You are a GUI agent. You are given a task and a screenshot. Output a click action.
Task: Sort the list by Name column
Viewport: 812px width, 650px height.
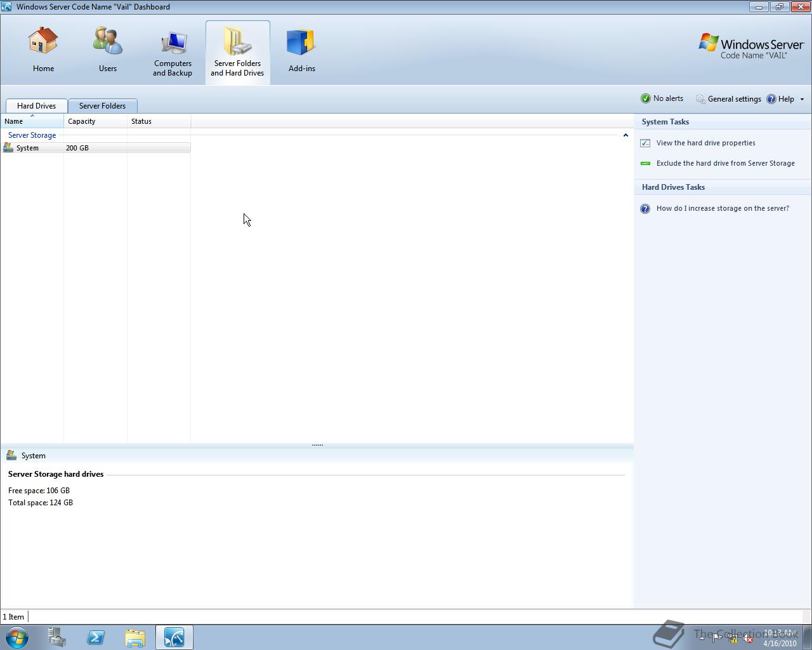click(x=32, y=121)
